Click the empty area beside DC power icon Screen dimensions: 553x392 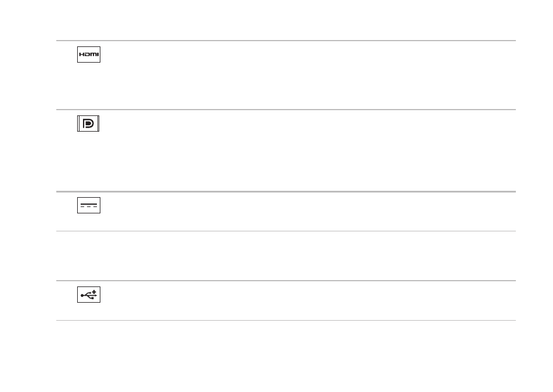coord(307,212)
